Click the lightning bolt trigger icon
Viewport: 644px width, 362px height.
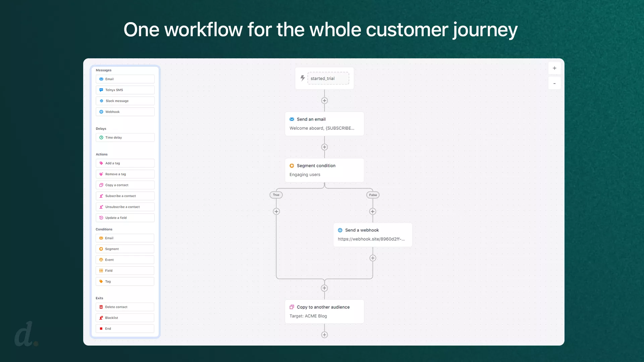pyautogui.click(x=303, y=78)
